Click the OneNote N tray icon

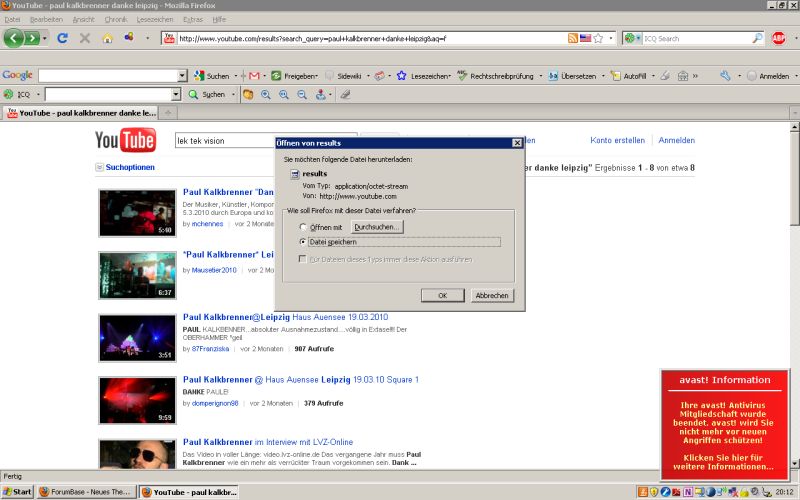(688, 492)
